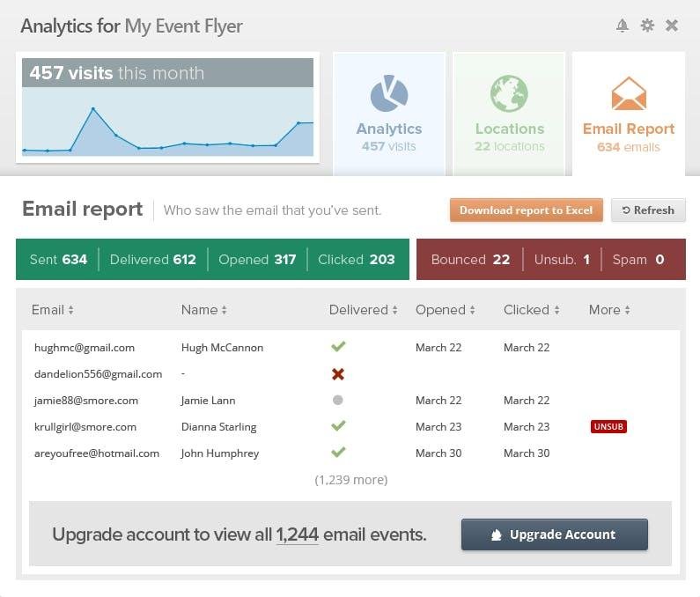700x597 pixels.
Task: Select dandelion556@gmail.com email
Action: click(x=99, y=374)
